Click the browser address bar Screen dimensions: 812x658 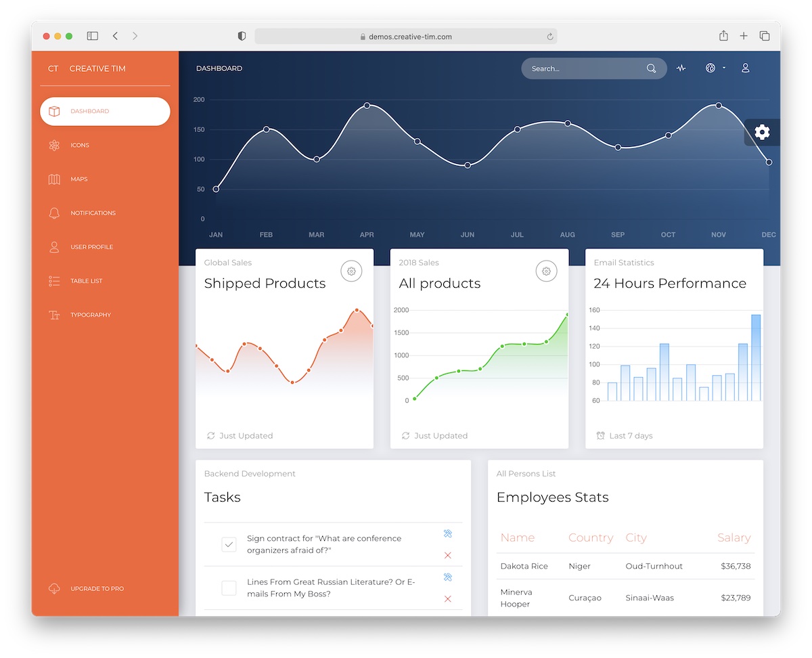[x=406, y=37]
